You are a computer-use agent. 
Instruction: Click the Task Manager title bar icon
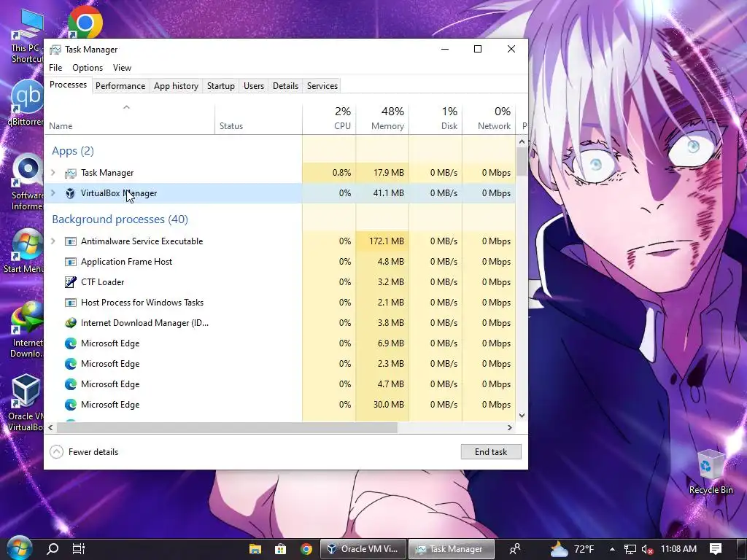55,50
